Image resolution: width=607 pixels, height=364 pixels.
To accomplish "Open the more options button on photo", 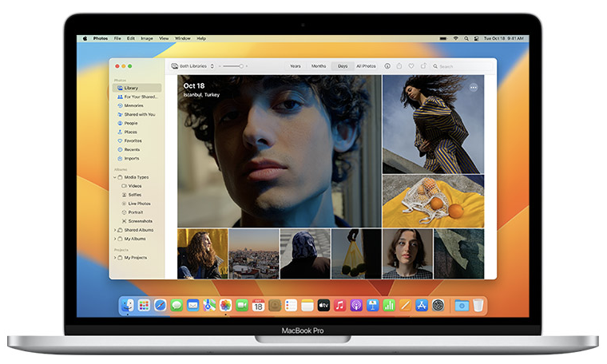I will point(474,87).
